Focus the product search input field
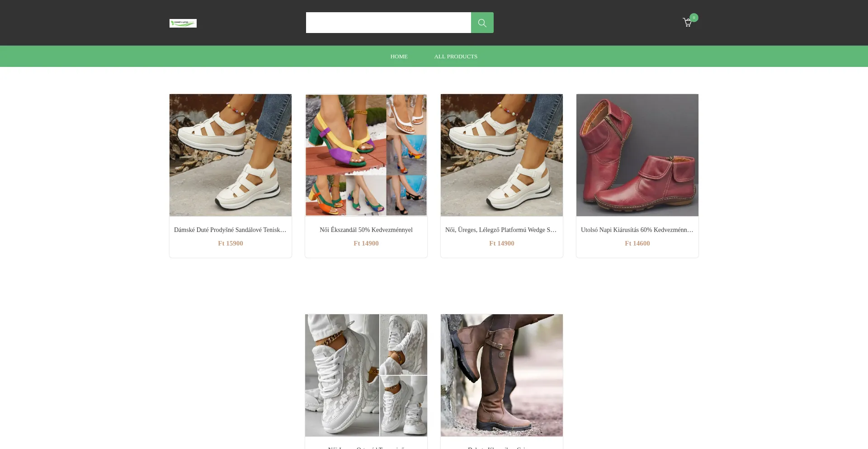868x449 pixels. coord(388,23)
